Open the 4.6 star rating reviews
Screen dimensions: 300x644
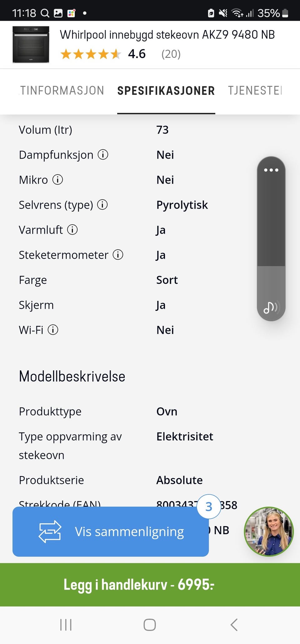(x=120, y=54)
